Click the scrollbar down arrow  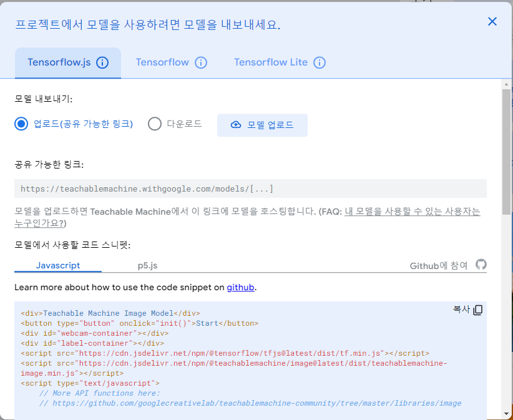(506, 414)
